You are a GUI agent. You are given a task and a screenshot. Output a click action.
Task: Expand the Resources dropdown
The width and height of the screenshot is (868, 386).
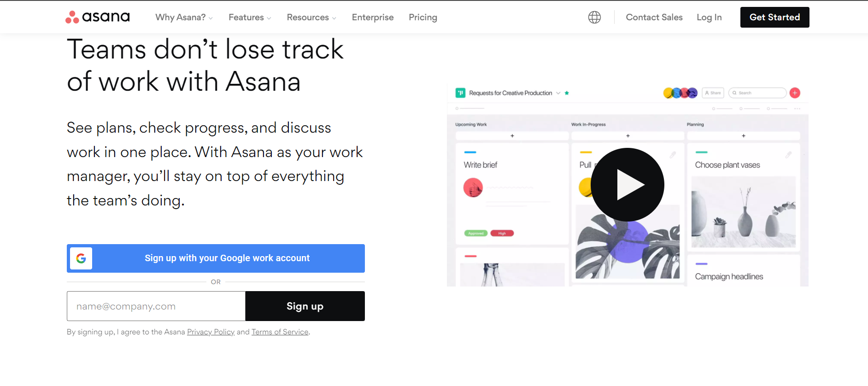(311, 18)
